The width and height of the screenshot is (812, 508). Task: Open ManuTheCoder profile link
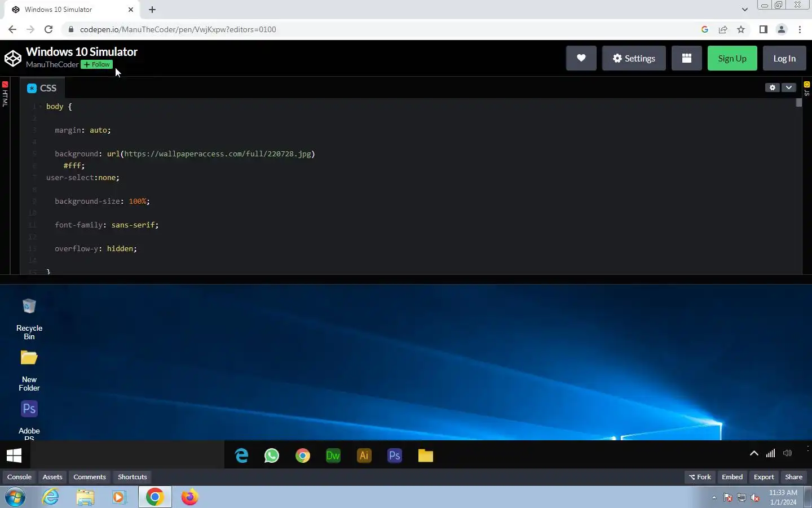52,64
